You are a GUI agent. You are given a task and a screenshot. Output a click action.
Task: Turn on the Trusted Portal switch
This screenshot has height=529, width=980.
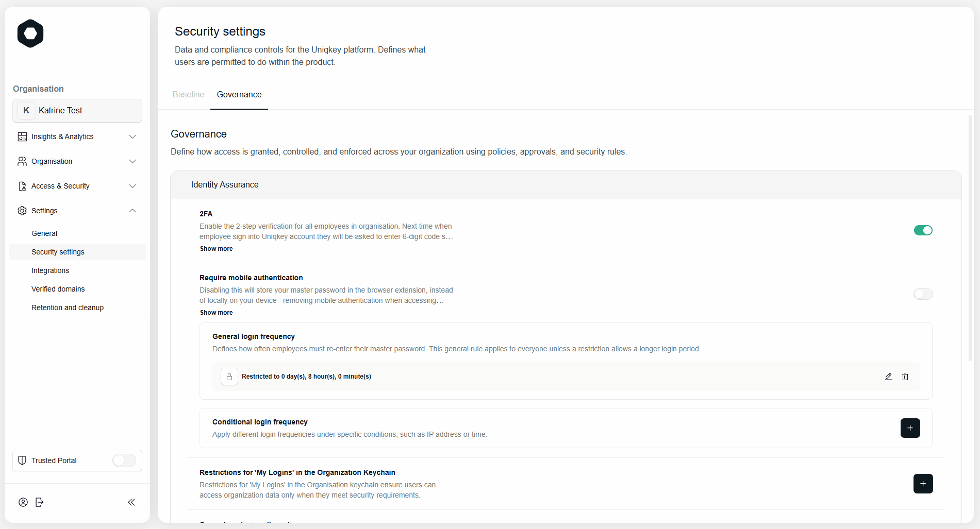124,460
